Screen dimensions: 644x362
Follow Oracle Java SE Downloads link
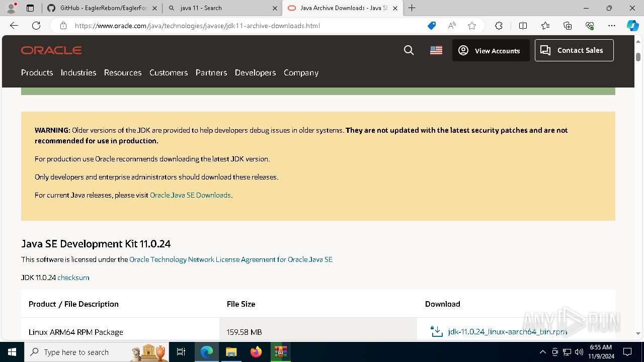coord(190,195)
